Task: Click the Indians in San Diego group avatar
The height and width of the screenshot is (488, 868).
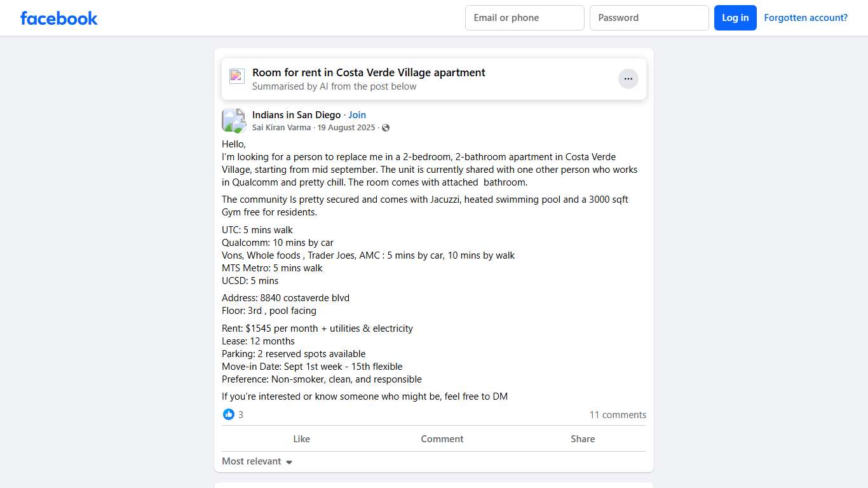Action: (234, 121)
